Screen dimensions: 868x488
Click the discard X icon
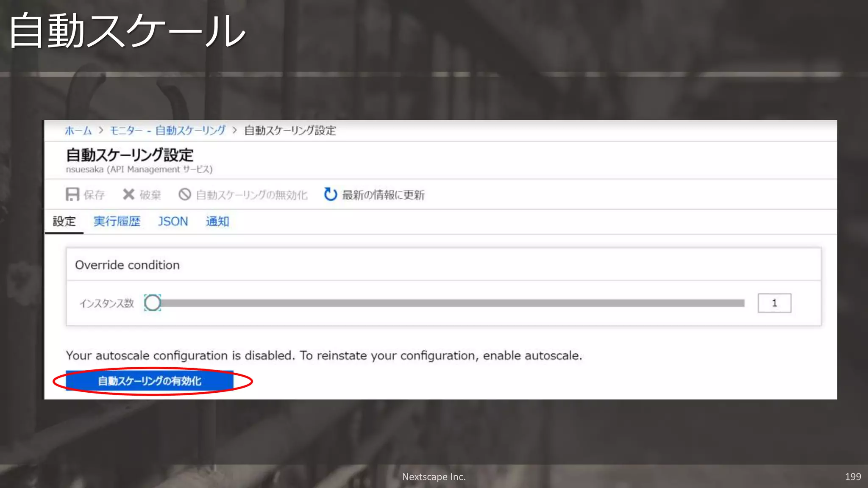click(128, 194)
